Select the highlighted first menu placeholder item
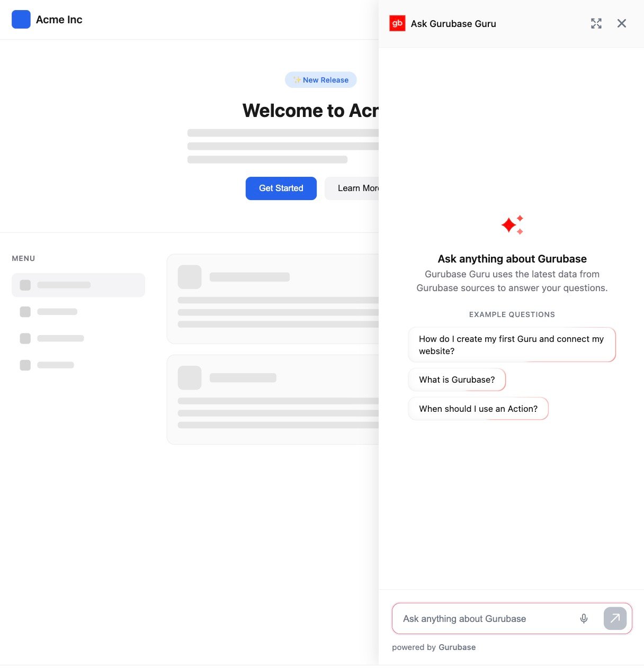Screen dimensions: 644x668 coord(78,285)
